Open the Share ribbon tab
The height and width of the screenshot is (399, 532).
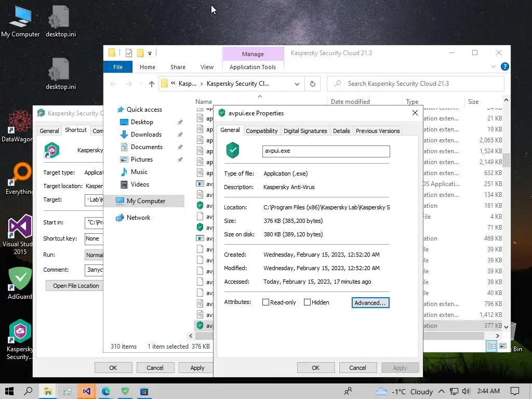(178, 67)
